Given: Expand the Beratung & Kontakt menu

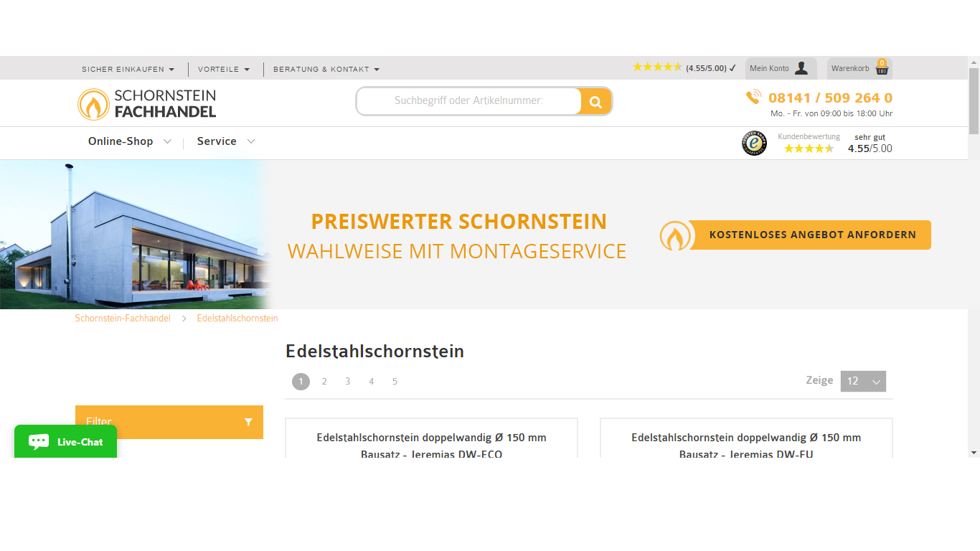Looking at the screenshot, I should [321, 69].
